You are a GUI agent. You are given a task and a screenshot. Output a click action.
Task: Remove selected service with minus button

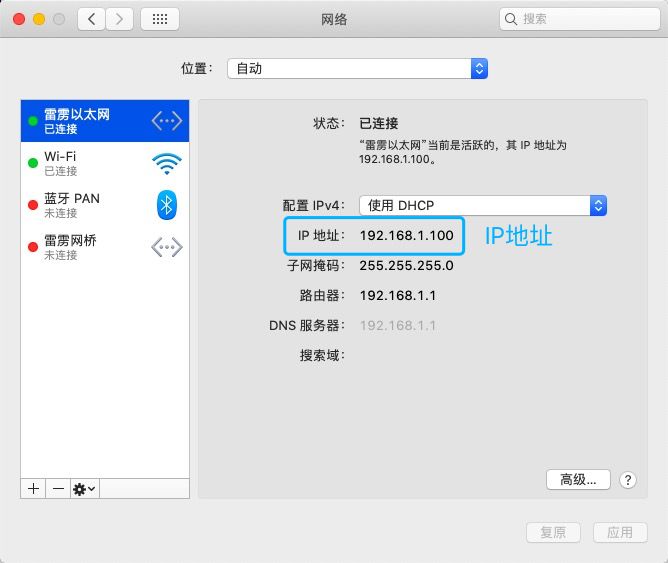coord(58,488)
